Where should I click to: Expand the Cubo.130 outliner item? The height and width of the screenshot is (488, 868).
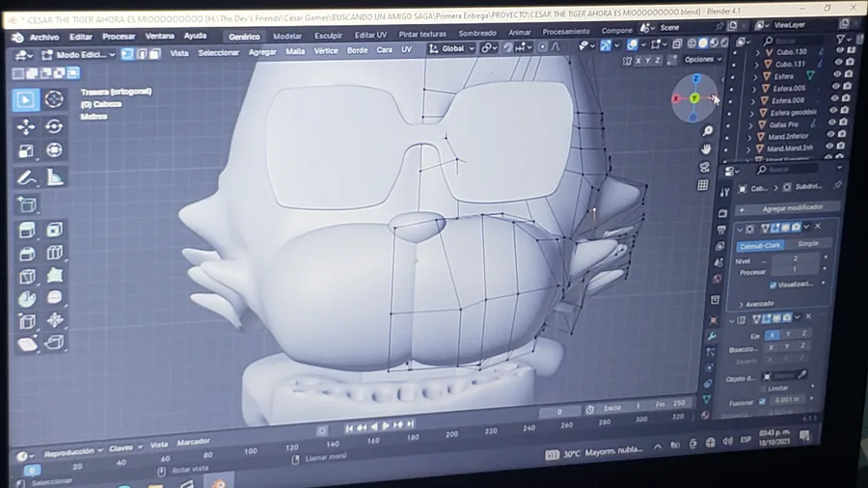tap(758, 52)
